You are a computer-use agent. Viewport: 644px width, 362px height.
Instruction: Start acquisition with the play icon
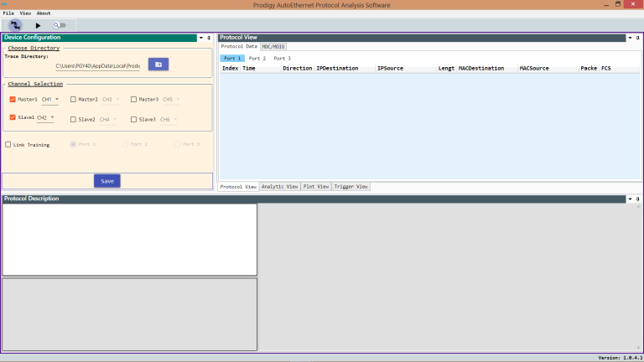click(x=38, y=25)
